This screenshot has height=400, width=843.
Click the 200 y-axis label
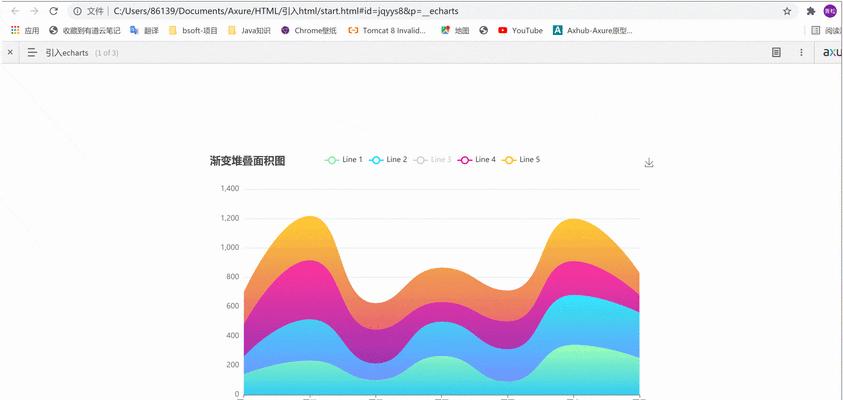(x=233, y=365)
